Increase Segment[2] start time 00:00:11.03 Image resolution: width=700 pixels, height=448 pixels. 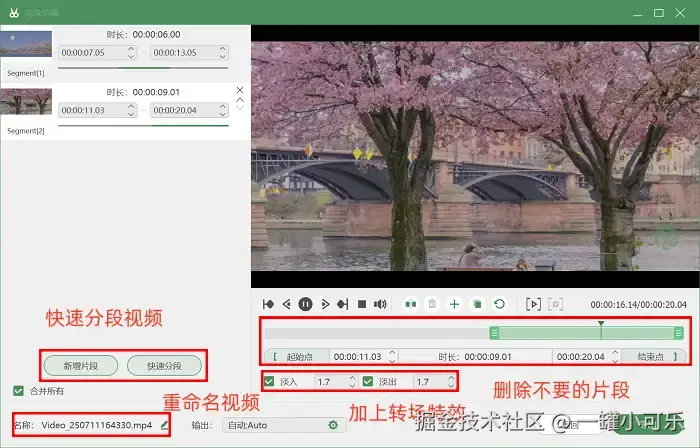(131, 106)
